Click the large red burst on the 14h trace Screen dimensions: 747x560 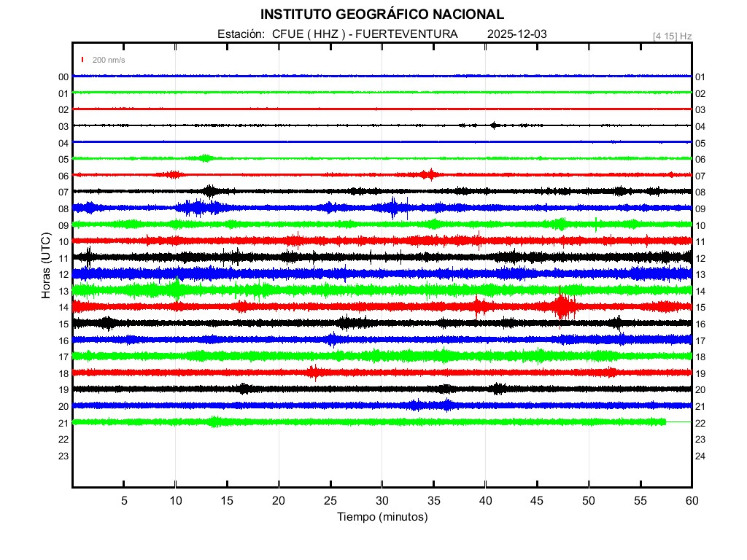[x=562, y=306]
